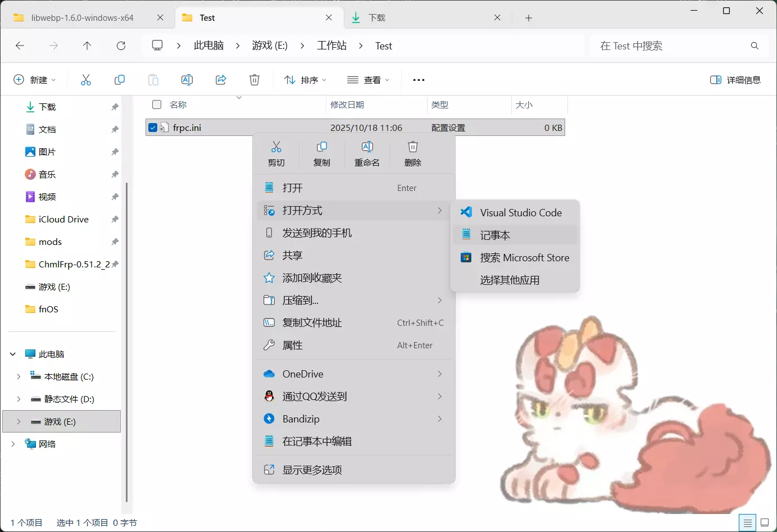Image resolution: width=777 pixels, height=532 pixels.
Task: Click the Delete trash icon in toolbar
Action: tap(255, 80)
